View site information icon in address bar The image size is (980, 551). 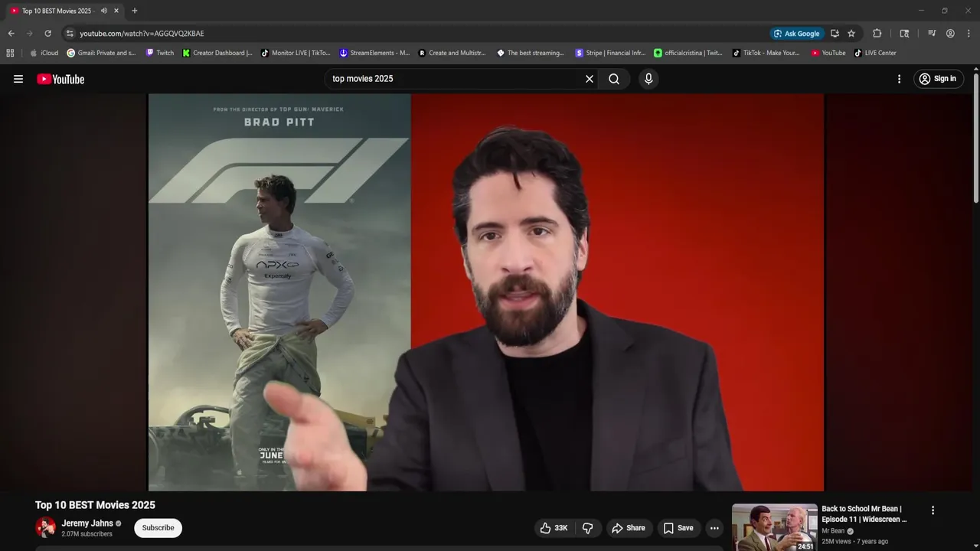click(x=70, y=34)
